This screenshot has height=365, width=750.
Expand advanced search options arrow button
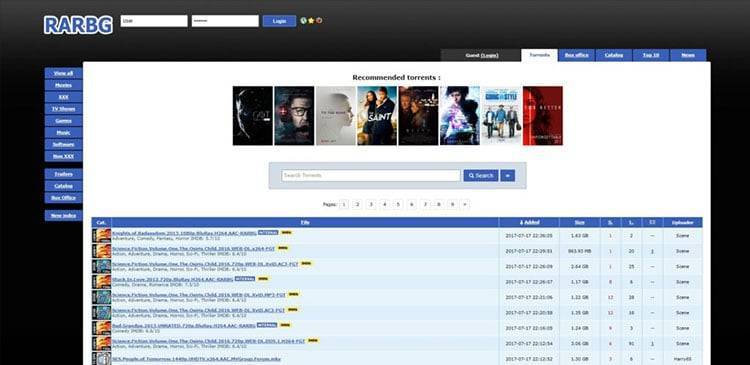pyautogui.click(x=507, y=176)
